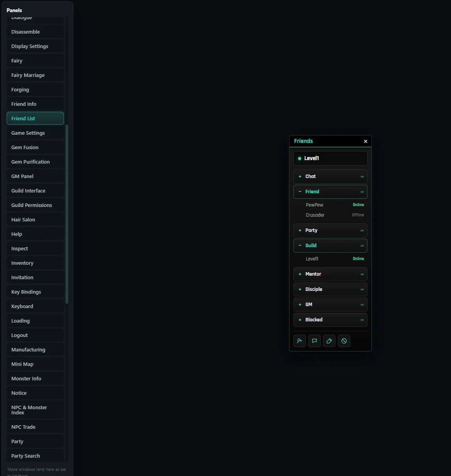Open the Notice panel

[35, 393]
